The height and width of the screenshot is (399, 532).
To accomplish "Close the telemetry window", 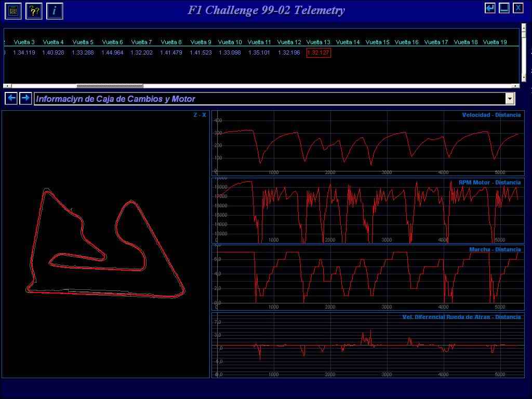I will [x=518, y=8].
